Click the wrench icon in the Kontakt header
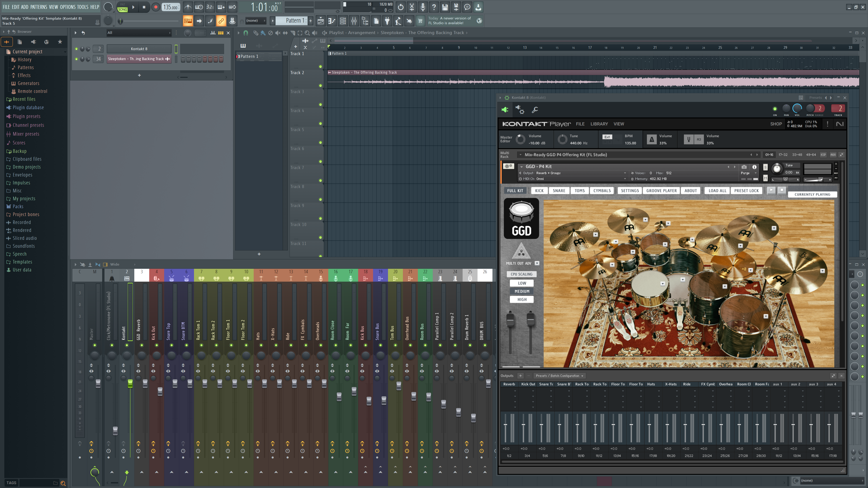This screenshot has height=488, width=868. coord(535,110)
